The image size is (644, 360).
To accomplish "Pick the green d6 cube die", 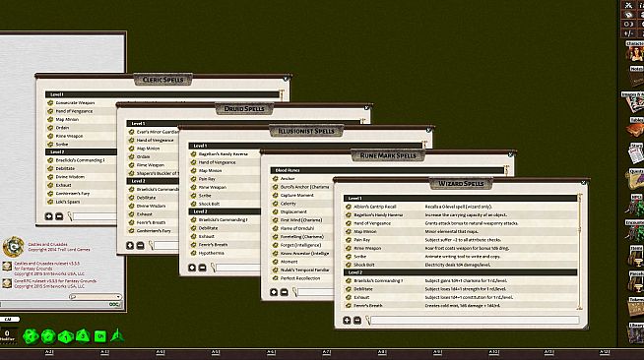I will [x=100, y=336].
